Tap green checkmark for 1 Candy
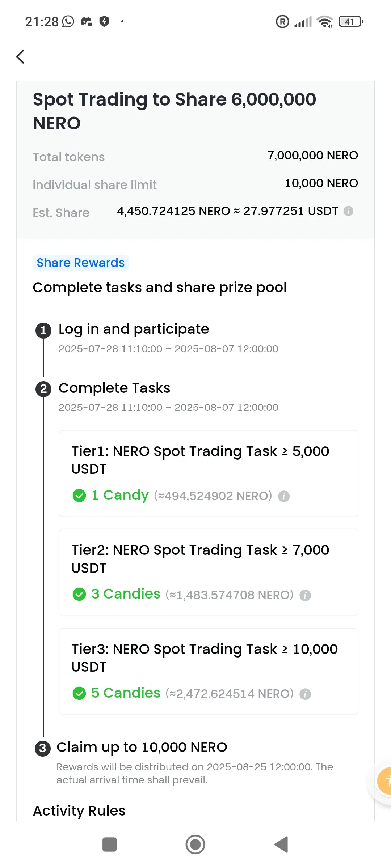The width and height of the screenshot is (391, 868). pos(79,495)
